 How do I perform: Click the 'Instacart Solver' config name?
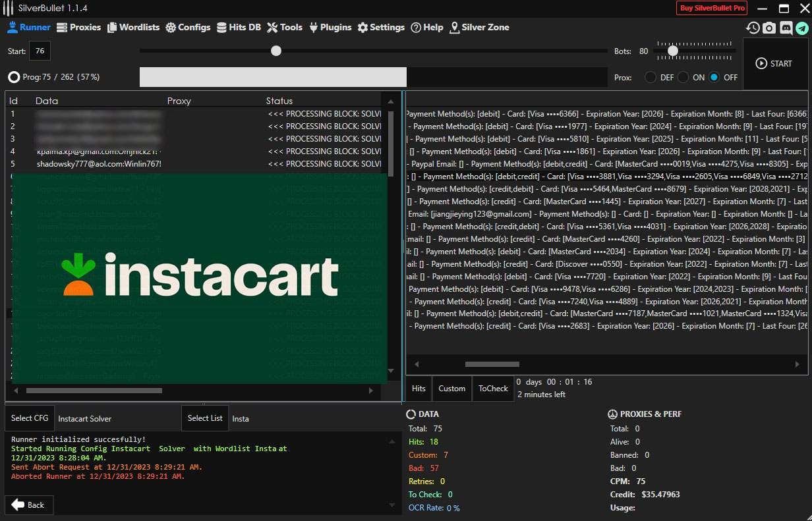click(85, 419)
